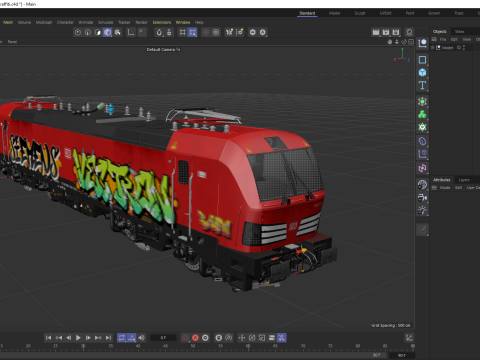This screenshot has width=480, height=360.
Task: Toggle the viewport maximize layout icon
Action: [411, 42]
